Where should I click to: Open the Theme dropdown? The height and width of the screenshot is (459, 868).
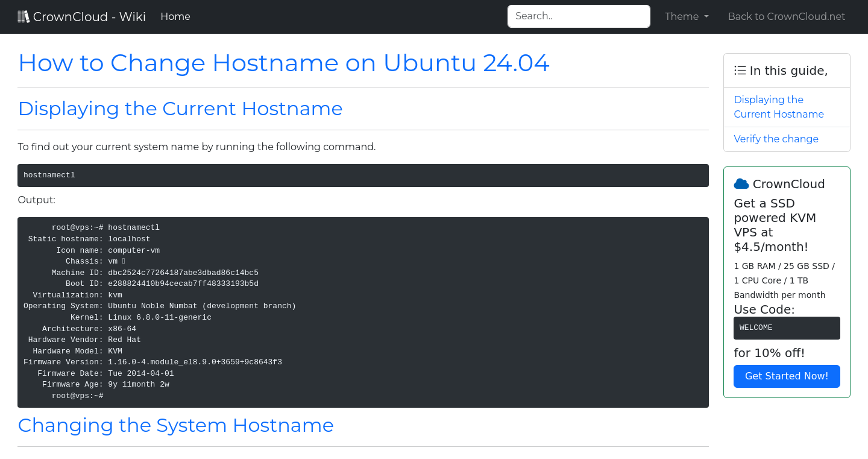point(687,16)
